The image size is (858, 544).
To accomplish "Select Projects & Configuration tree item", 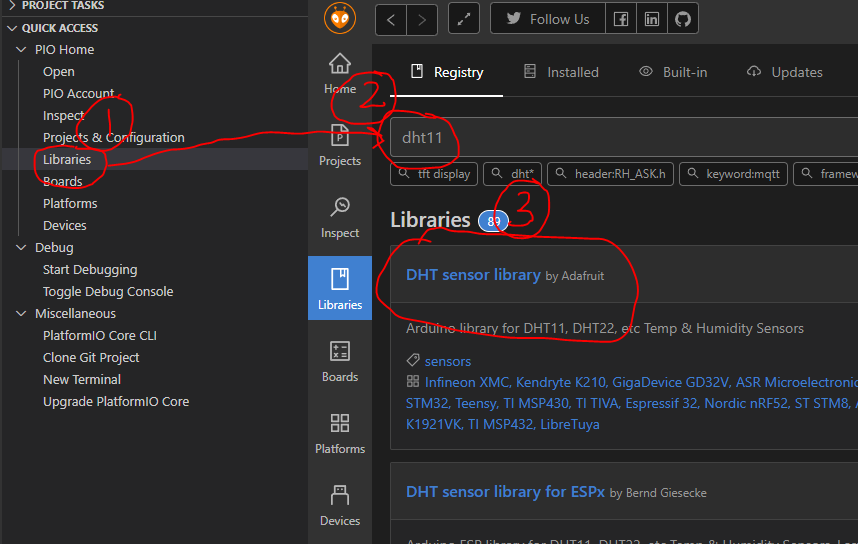I will coord(113,137).
